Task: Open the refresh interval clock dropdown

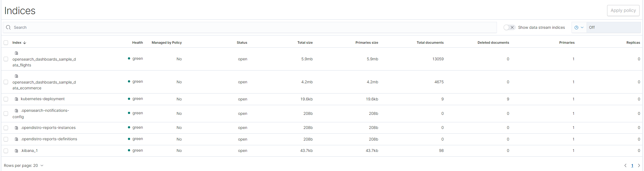Action: [579, 27]
